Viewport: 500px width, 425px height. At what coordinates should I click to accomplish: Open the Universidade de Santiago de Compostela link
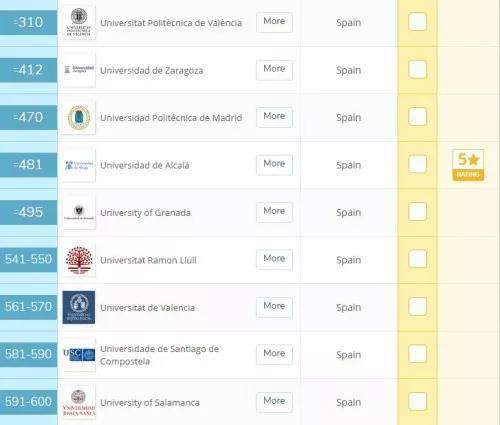(x=159, y=355)
